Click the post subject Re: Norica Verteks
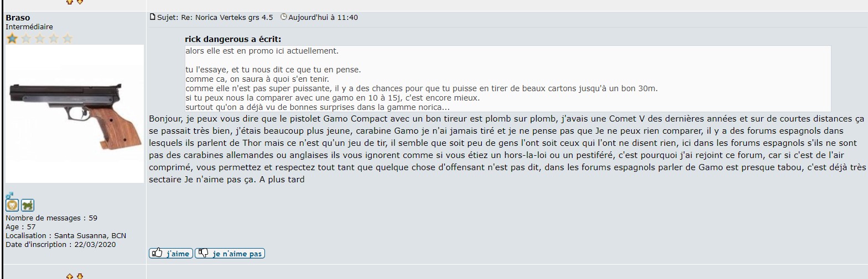Viewport: 868px width, 279px height. 227,17
